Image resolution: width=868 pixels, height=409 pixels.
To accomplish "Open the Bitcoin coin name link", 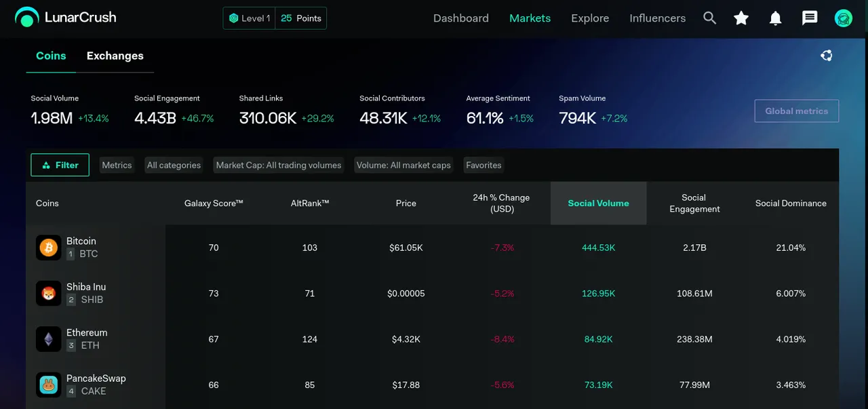I will click(81, 241).
